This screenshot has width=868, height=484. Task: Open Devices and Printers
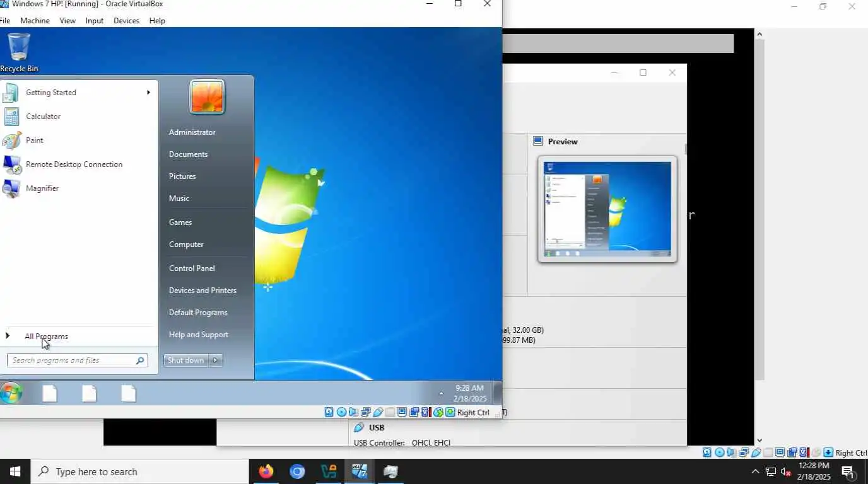(202, 291)
